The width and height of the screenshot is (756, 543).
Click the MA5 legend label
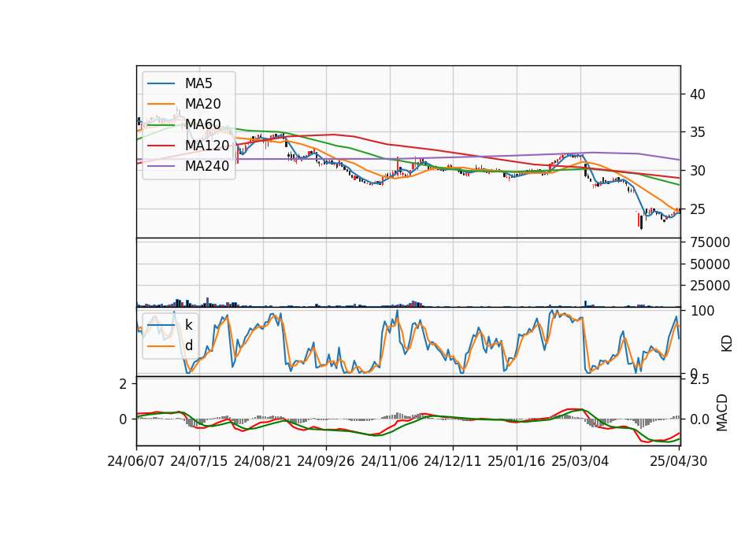[198, 83]
